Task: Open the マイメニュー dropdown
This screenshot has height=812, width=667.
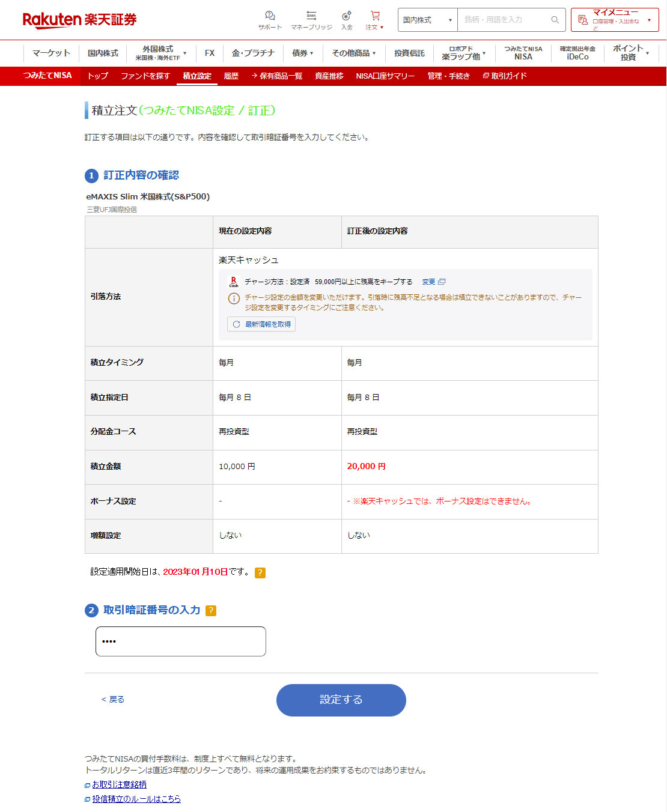Action: [x=615, y=20]
